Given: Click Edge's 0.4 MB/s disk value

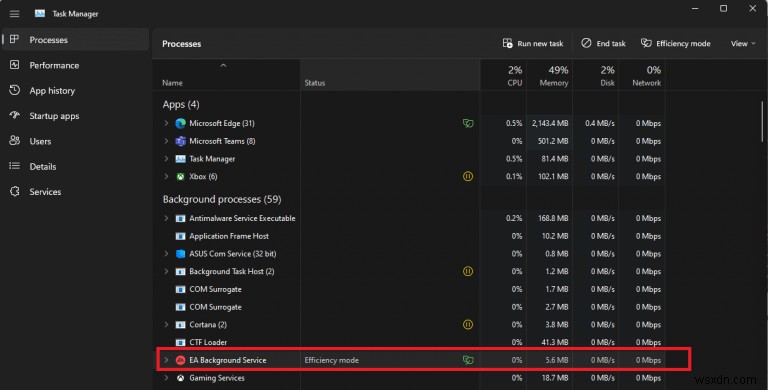Looking at the screenshot, I should click(x=600, y=123).
